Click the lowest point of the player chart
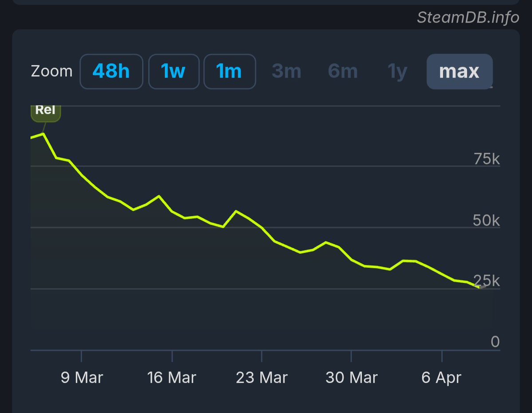The width and height of the screenshot is (532, 413). [480, 288]
